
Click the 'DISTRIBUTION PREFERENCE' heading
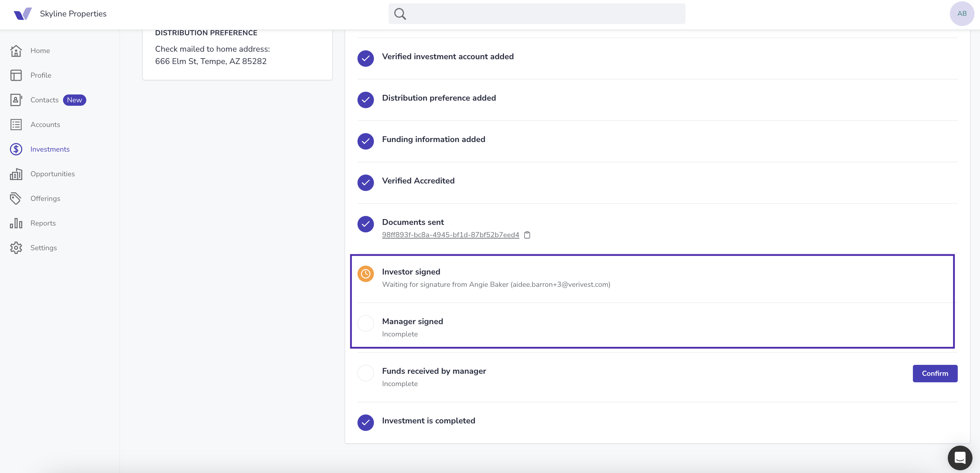[x=206, y=33]
